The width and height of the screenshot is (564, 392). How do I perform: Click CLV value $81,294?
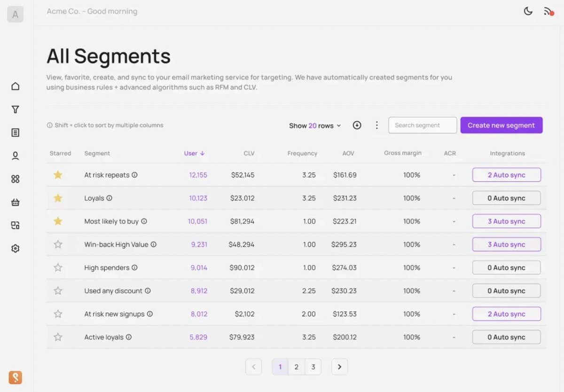point(242,221)
